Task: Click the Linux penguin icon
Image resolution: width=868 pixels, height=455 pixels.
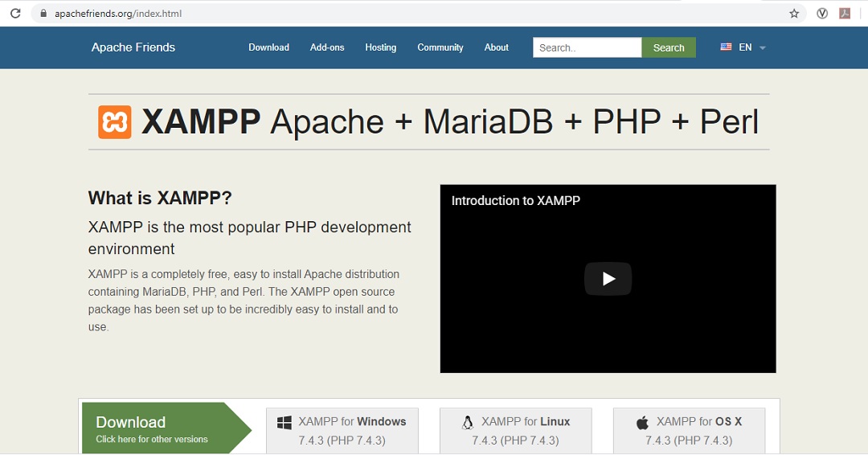Action: coord(468,422)
